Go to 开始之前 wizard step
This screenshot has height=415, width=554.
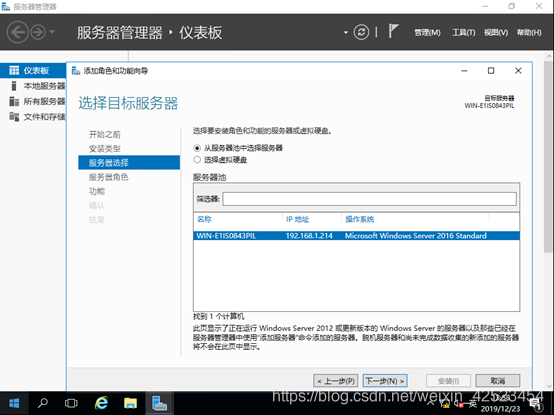coord(105,134)
